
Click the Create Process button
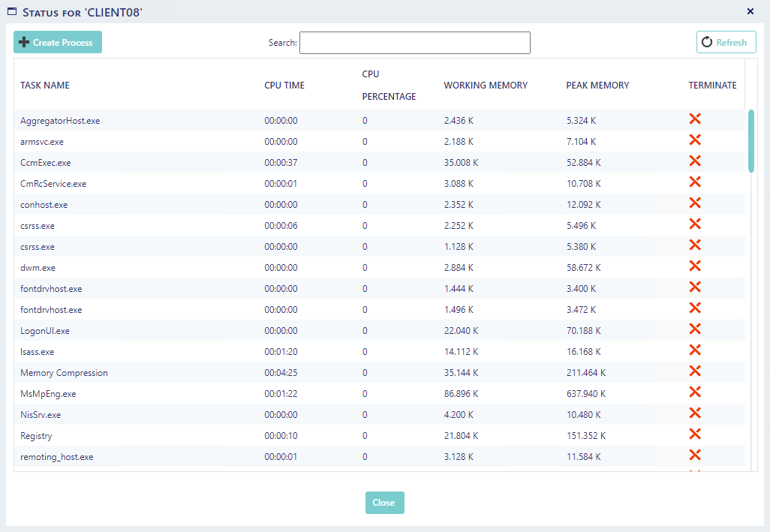(58, 42)
